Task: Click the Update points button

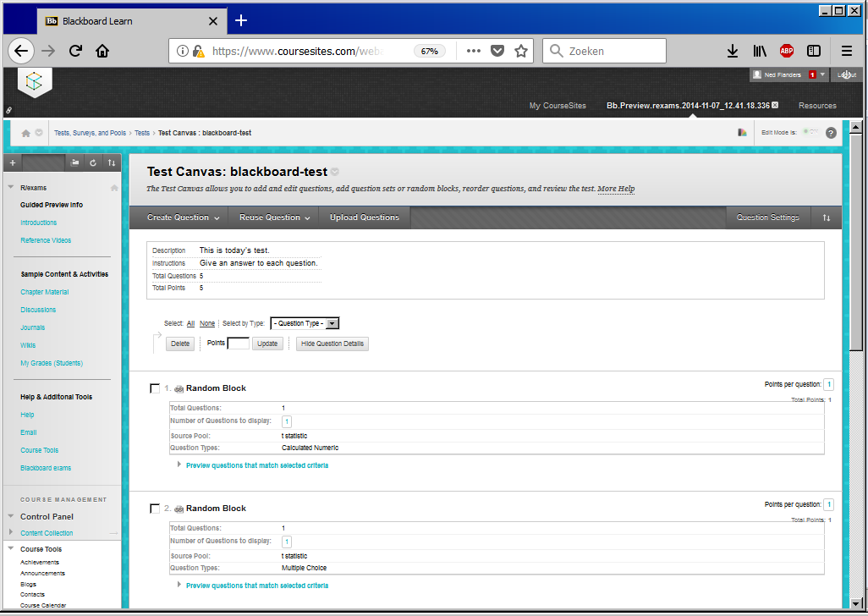Action: (x=267, y=344)
